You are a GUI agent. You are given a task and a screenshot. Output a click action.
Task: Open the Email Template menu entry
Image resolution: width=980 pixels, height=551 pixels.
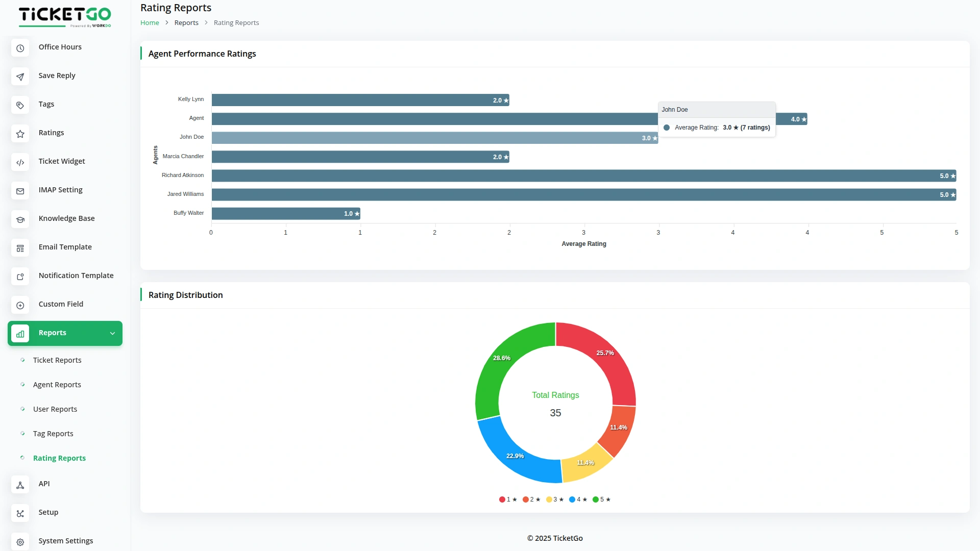click(65, 247)
